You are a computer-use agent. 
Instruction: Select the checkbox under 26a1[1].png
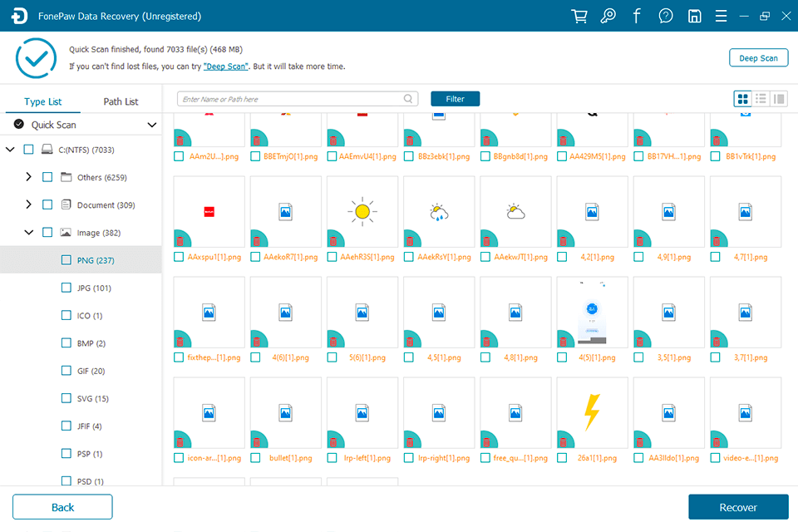(562, 458)
